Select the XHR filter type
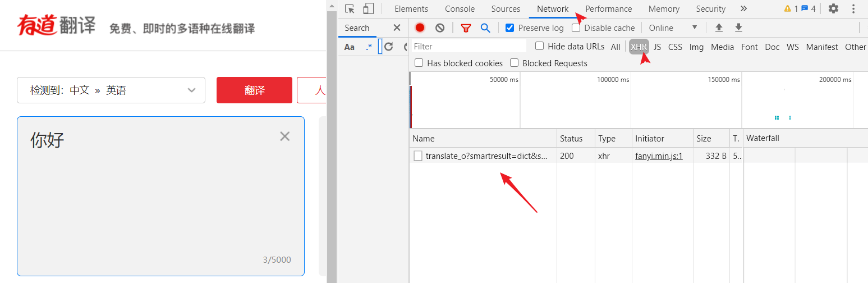868x283 pixels. pos(639,47)
